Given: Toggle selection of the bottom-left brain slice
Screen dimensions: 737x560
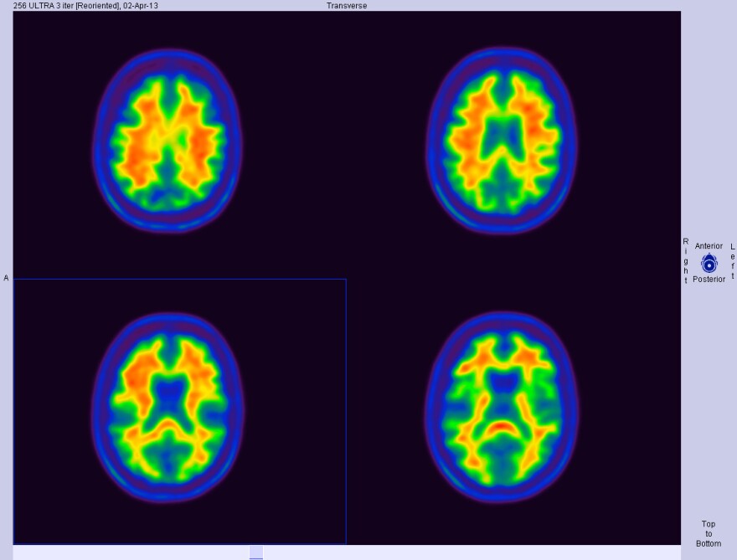Looking at the screenshot, I should tap(167, 410).
